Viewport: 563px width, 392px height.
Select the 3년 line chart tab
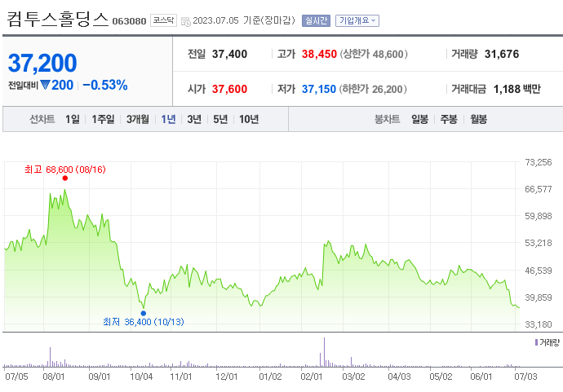[x=194, y=119]
